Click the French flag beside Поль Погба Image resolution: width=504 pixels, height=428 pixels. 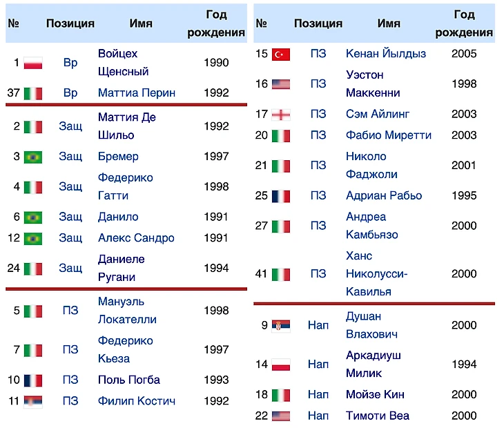pyautogui.click(x=33, y=380)
